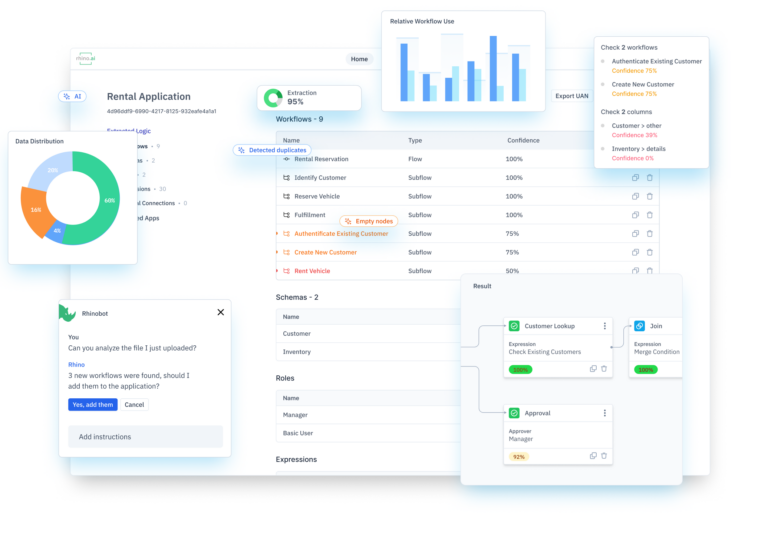768x541 pixels.
Task: Delete the Reserve Vehicle workflow
Action: 649,196
